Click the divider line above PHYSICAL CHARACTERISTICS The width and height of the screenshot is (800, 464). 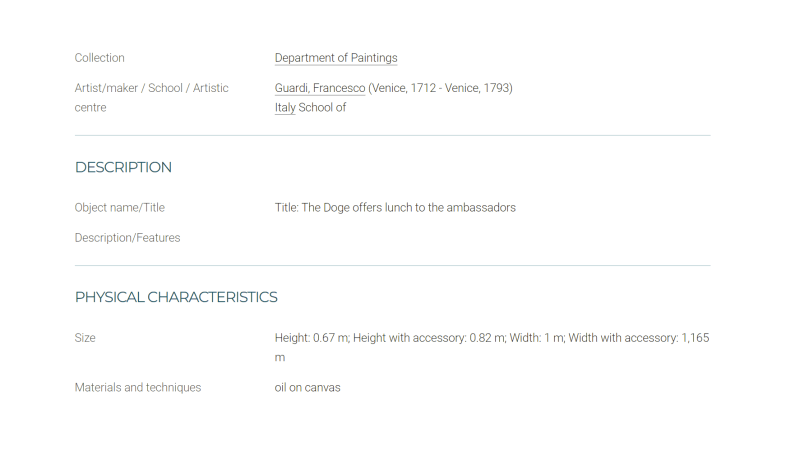(x=392, y=265)
